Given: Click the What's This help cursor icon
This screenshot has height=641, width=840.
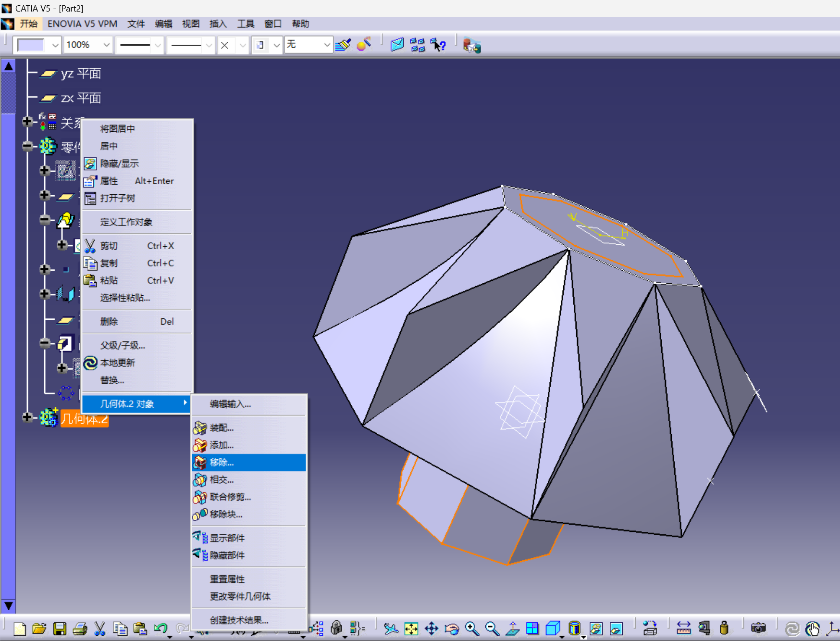Looking at the screenshot, I should pos(438,45).
